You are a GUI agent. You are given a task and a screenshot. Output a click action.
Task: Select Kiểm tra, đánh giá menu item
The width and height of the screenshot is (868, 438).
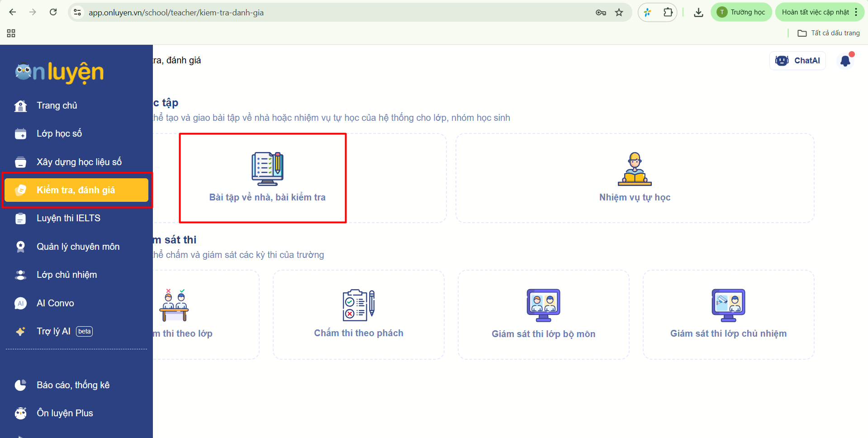[76, 190]
